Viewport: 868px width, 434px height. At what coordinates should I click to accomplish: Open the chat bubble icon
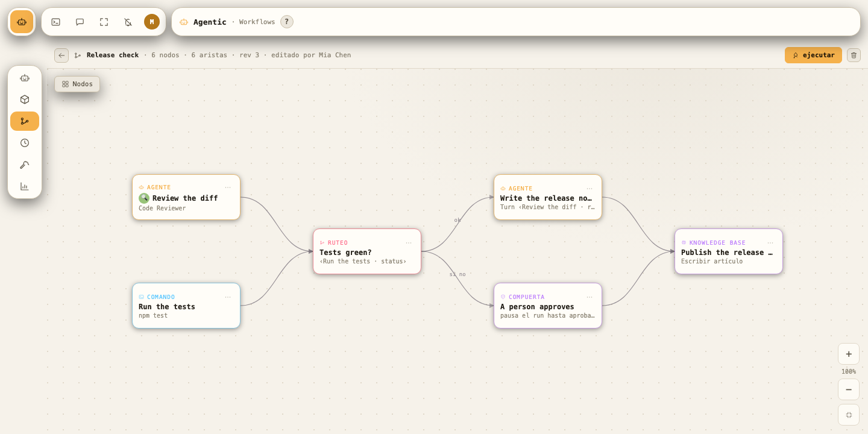point(80,22)
